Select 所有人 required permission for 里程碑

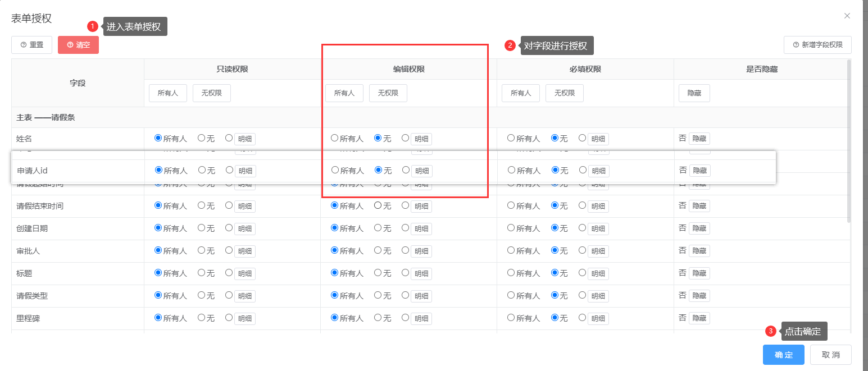pos(511,318)
